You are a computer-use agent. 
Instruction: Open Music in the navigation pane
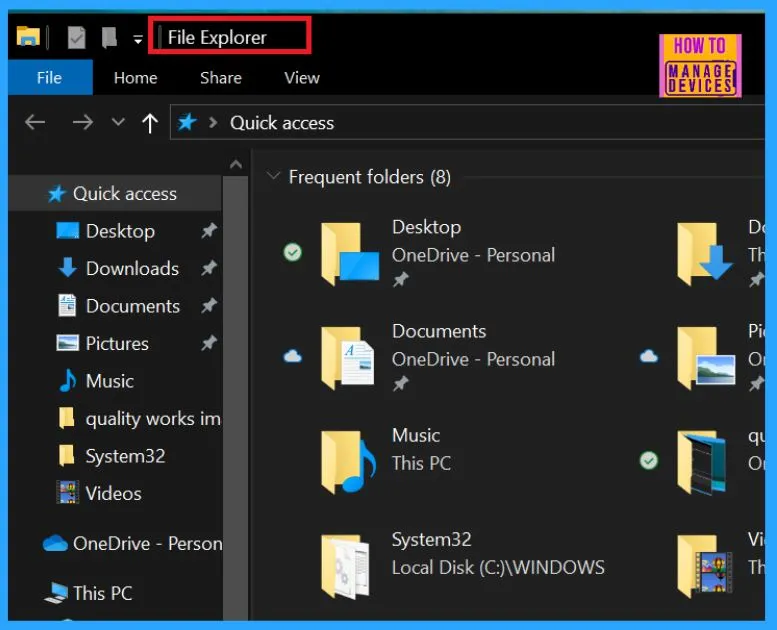(110, 381)
